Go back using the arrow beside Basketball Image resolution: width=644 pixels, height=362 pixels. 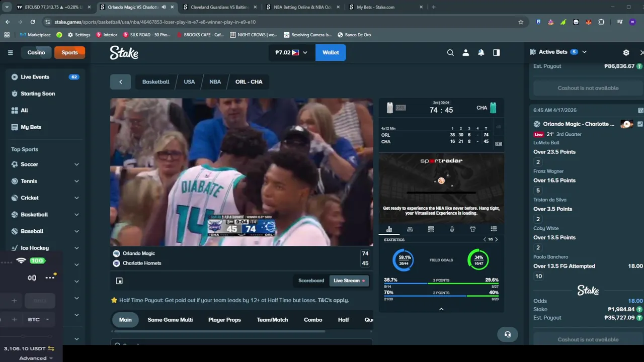pos(120,81)
